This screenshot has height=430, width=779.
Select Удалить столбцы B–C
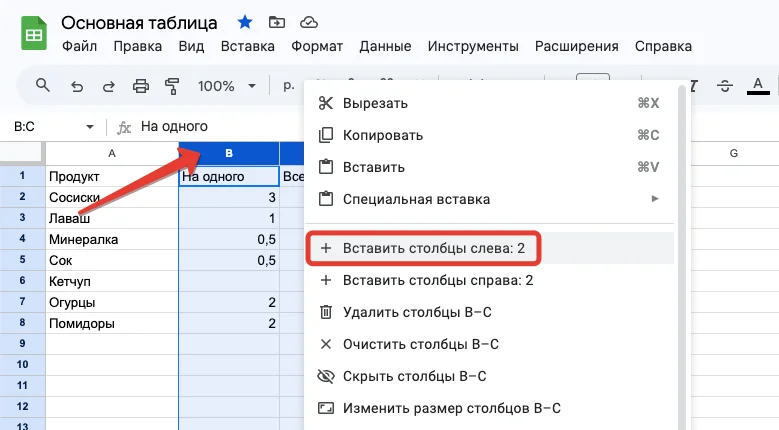[417, 313]
